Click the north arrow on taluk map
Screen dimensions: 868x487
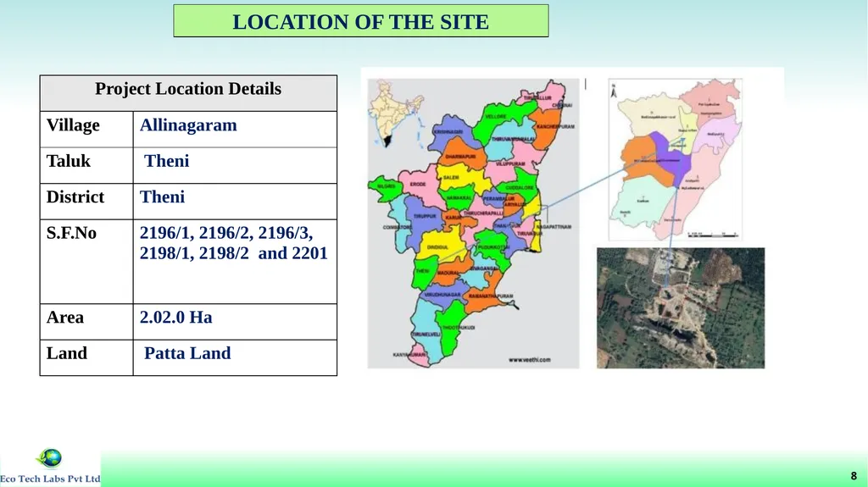614,91
